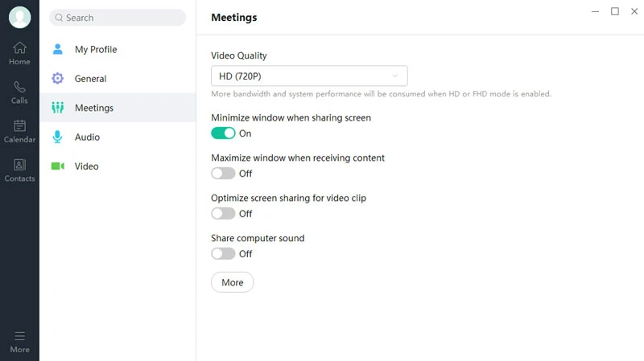
Task: Open the Calendar icon
Action: coord(19,126)
